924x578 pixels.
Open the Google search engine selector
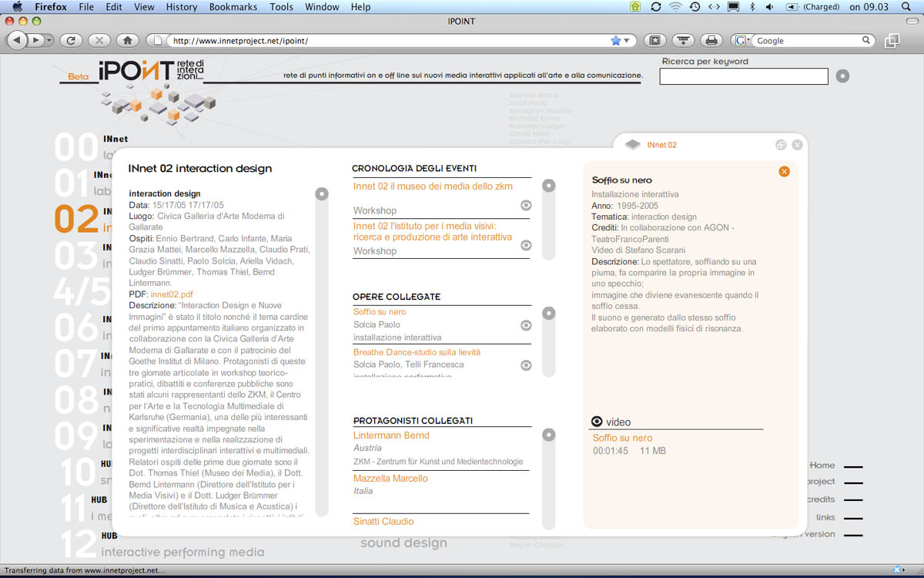743,41
